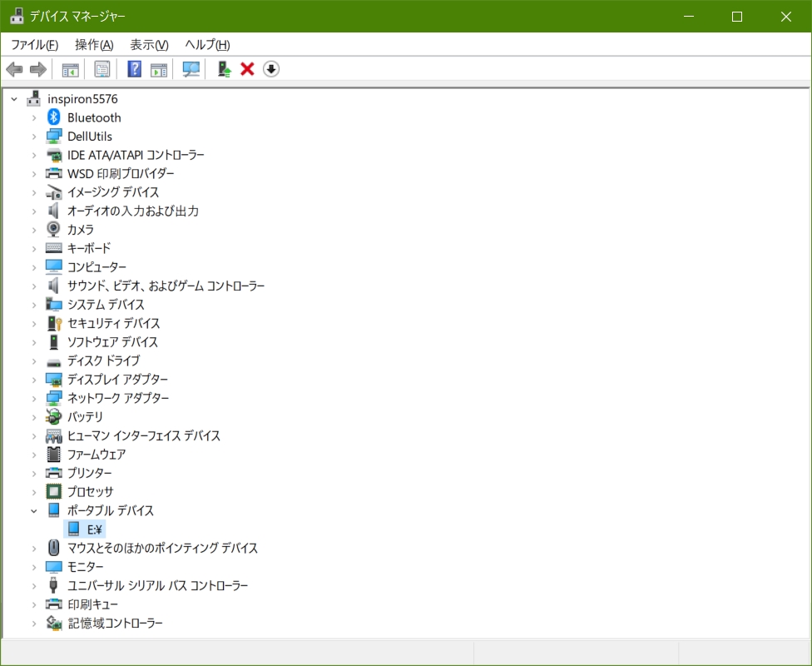
Task: Select the モニター label text
Action: (86, 566)
